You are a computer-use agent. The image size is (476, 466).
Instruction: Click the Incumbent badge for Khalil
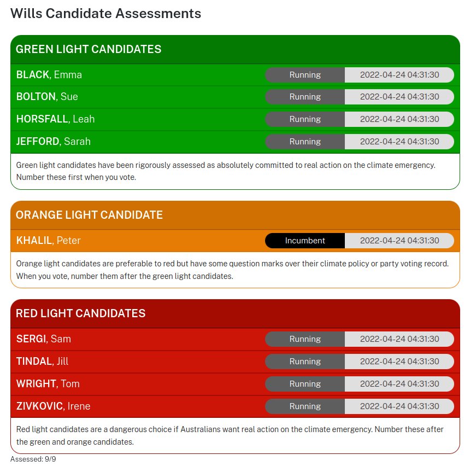(x=305, y=241)
